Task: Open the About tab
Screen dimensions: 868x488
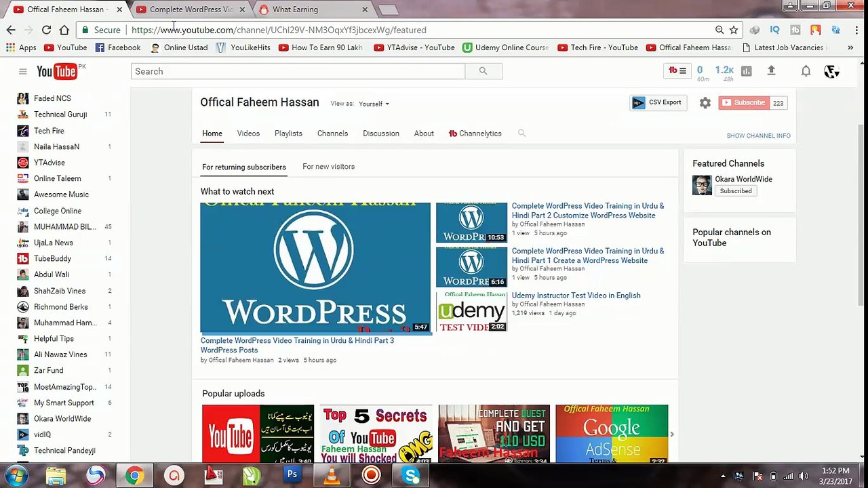Action: tap(424, 134)
